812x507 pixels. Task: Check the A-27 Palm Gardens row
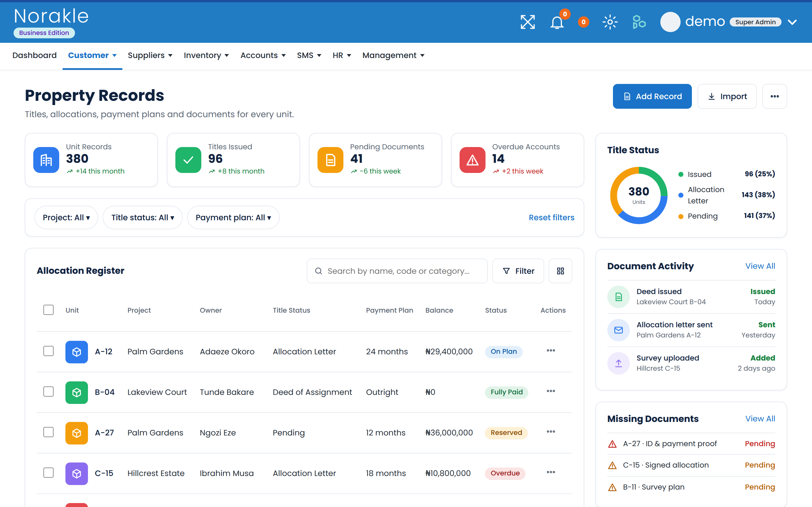49,432
